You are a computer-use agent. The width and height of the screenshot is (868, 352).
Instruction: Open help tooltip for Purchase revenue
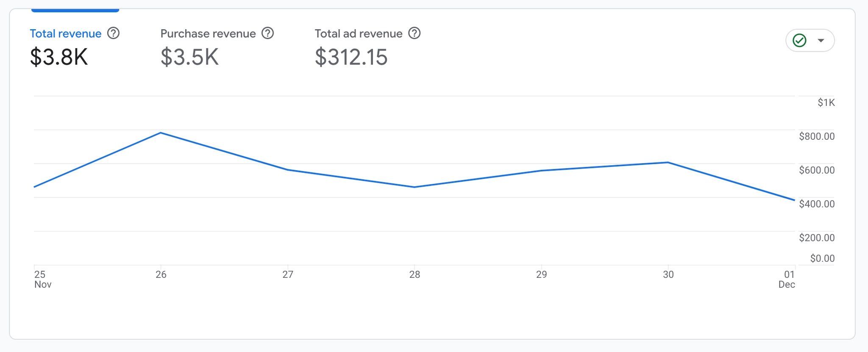[267, 33]
